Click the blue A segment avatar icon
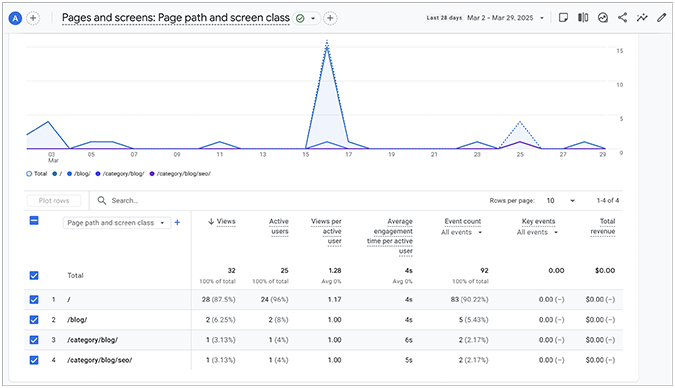 tap(15, 18)
